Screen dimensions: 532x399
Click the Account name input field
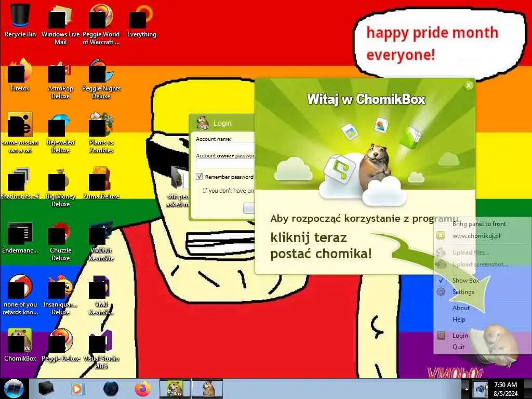pyautogui.click(x=225, y=147)
